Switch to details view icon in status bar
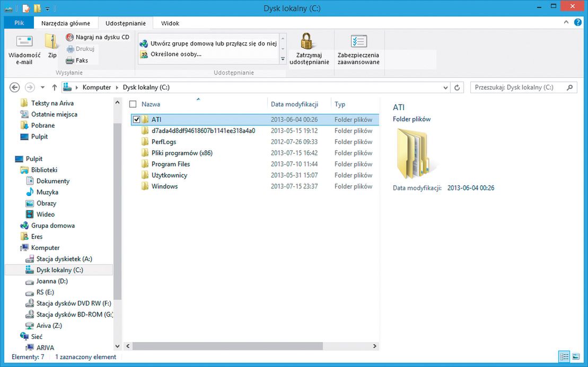This screenshot has width=588, height=367. click(x=564, y=356)
